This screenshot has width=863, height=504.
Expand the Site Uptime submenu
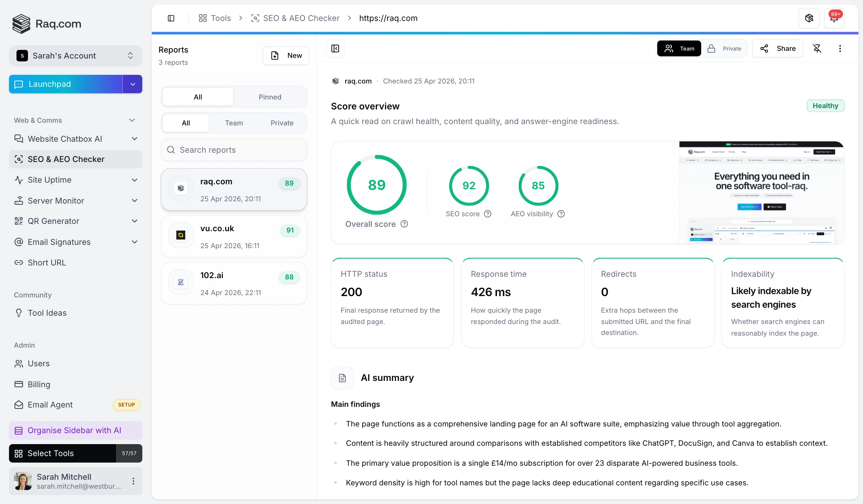(x=134, y=180)
